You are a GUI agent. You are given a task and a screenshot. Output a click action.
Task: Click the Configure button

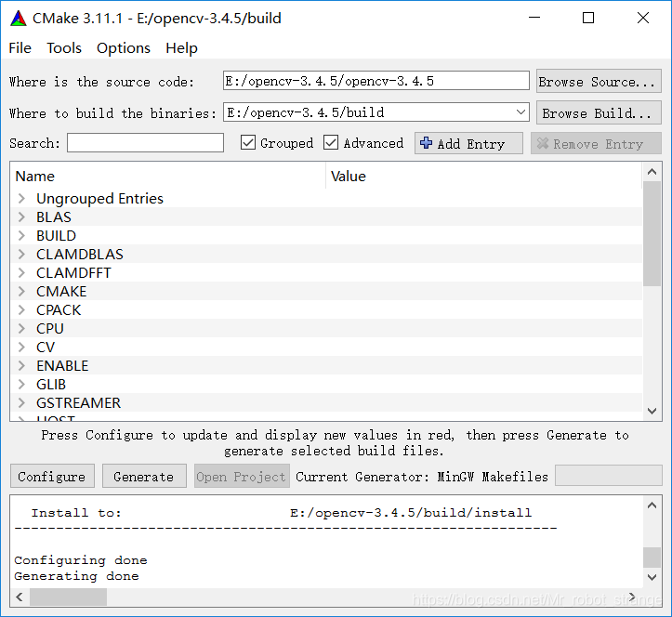[x=52, y=476]
